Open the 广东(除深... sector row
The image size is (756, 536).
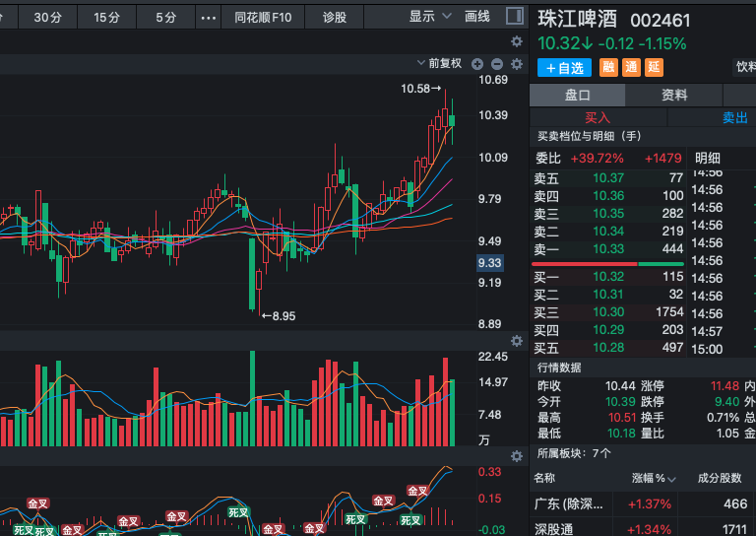tap(643, 504)
